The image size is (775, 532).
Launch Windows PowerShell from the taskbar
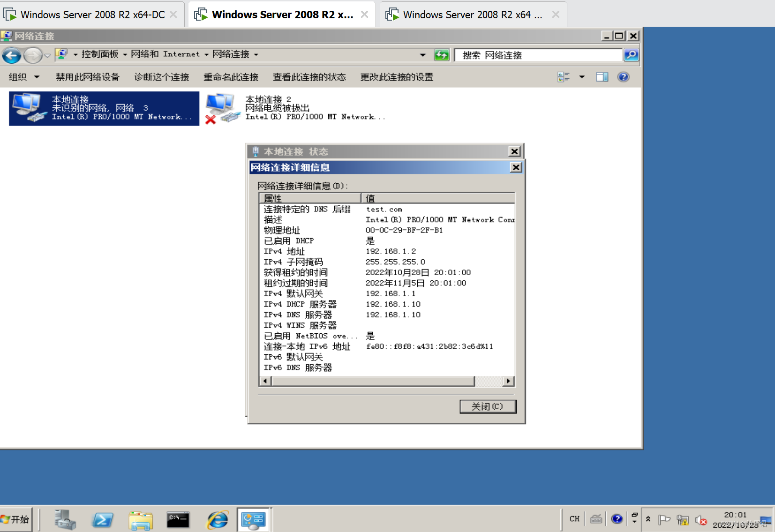[103, 519]
